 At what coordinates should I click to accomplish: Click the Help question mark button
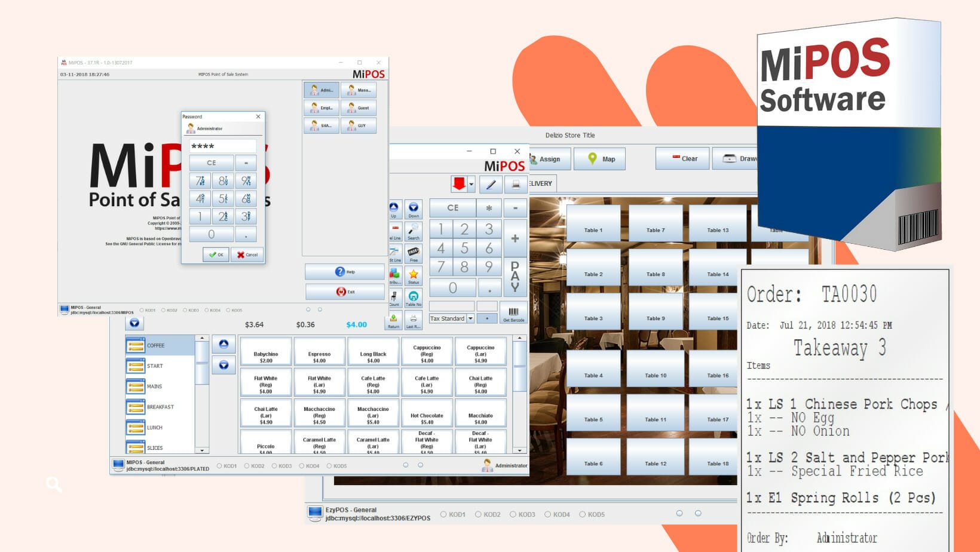[345, 272]
